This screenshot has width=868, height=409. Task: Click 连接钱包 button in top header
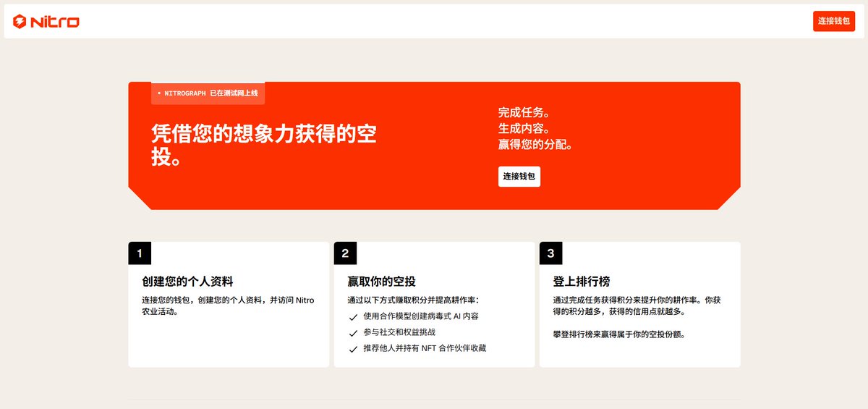click(x=834, y=22)
